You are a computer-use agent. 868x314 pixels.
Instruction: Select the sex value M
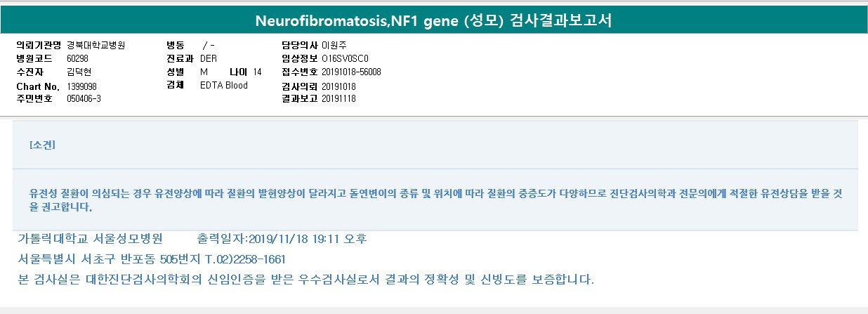[x=204, y=72]
